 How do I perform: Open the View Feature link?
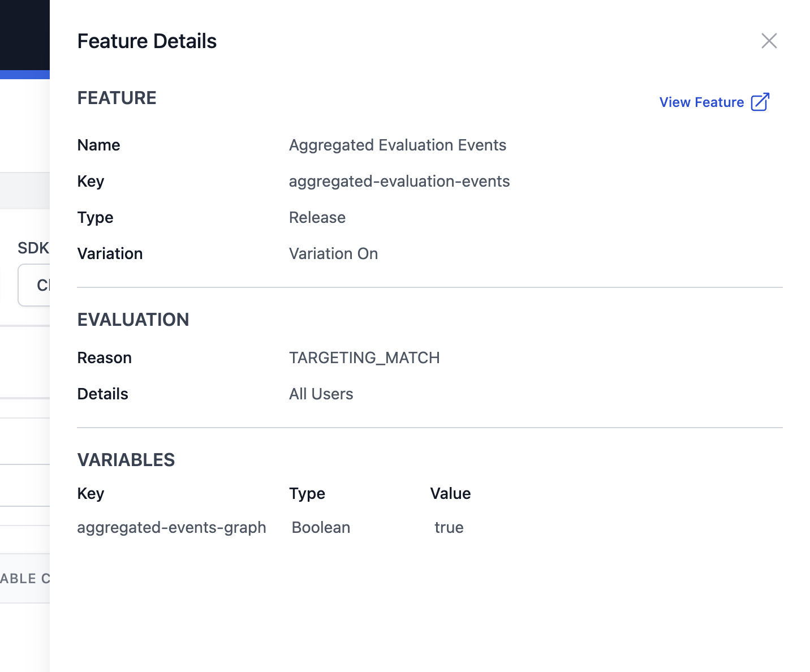click(x=701, y=102)
